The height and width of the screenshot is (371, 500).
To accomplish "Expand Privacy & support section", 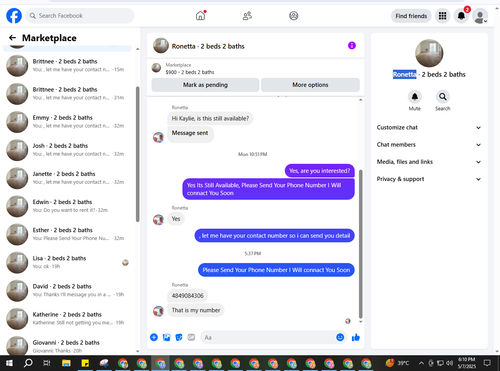I will 429,179.
